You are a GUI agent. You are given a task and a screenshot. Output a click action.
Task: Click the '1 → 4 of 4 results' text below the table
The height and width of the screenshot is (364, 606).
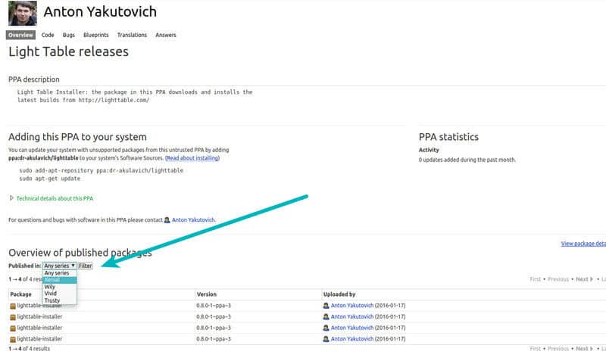pyautogui.click(x=30, y=349)
